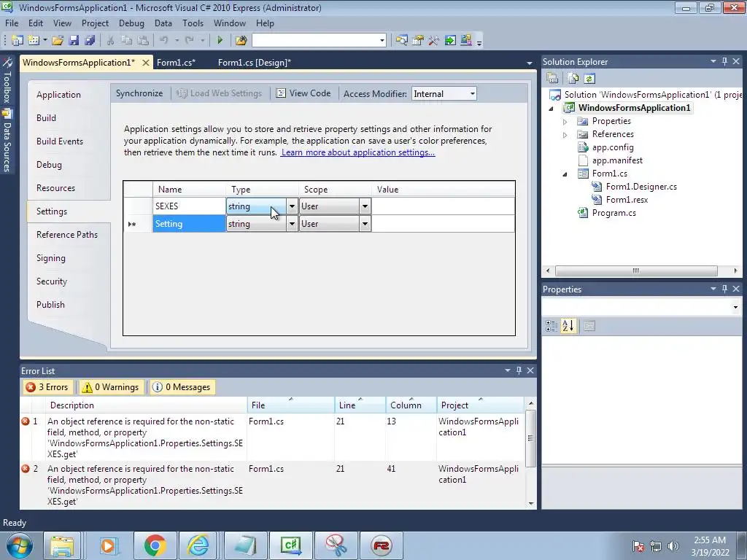The width and height of the screenshot is (747, 560).
Task: Select Program.cs in Solution Explorer
Action: [x=614, y=213]
